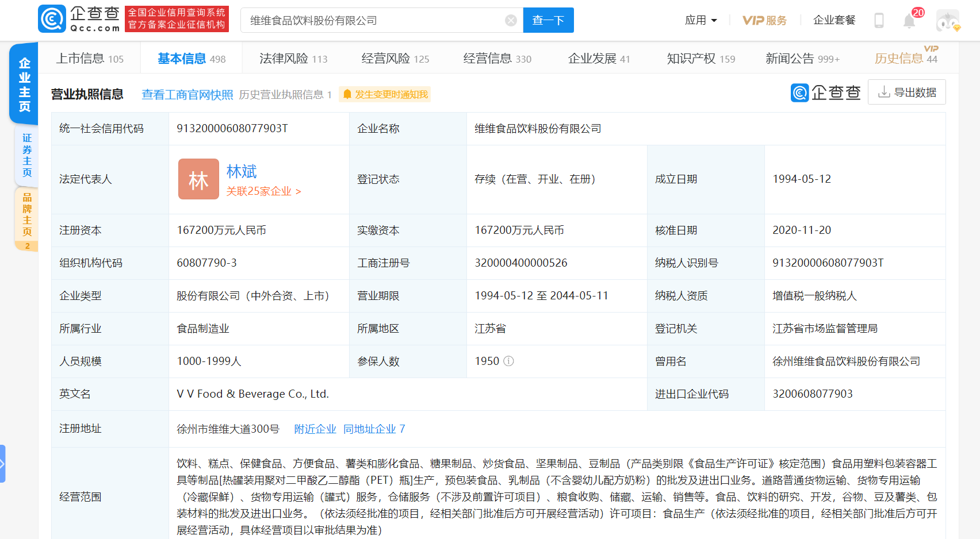This screenshot has width=980, height=539.
Task: Click the Qcc.com logo icon
Action: [x=52, y=19]
